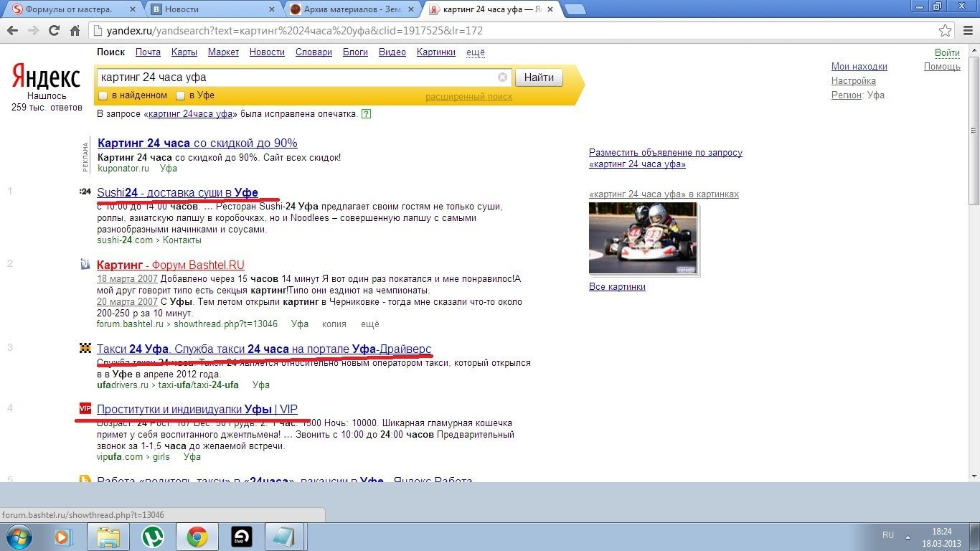This screenshot has height=551, width=980.
Task: Open 'Новости' in Yandex service bar
Action: point(267,52)
